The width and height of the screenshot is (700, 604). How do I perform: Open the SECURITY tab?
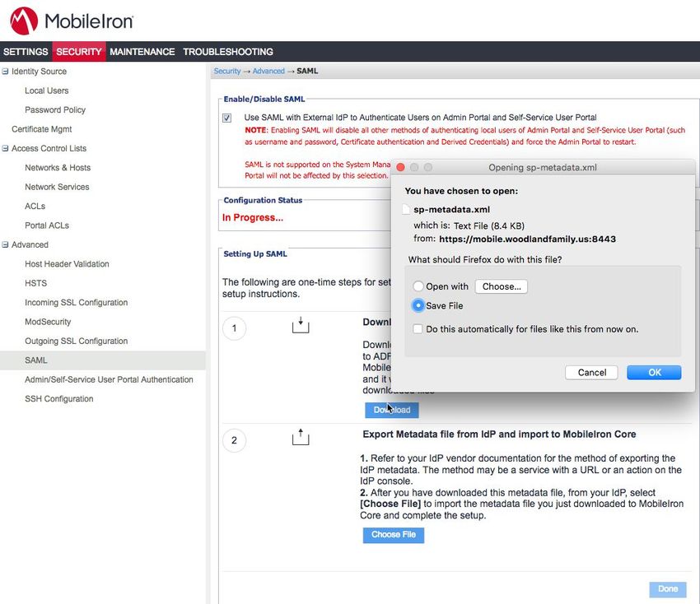(x=79, y=52)
